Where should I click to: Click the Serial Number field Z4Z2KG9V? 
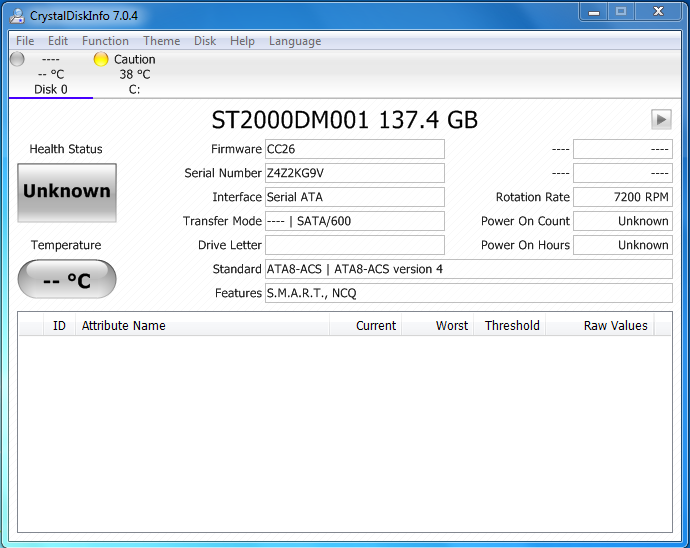coord(355,173)
